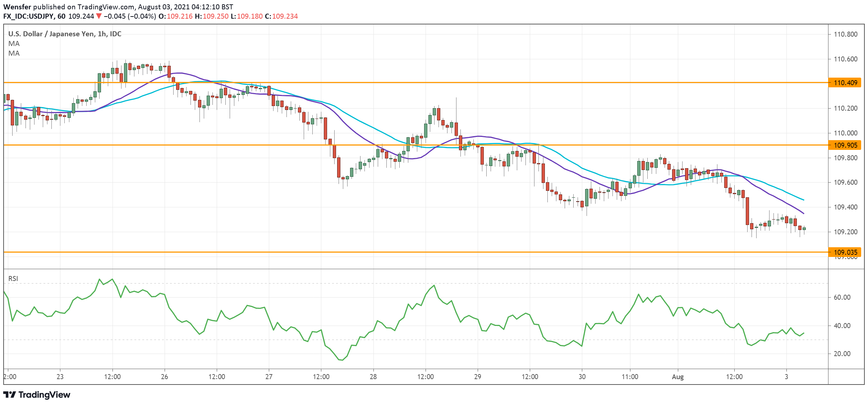Click the Aug date marker on time axis
This screenshot has height=405, width=868.
678,377
